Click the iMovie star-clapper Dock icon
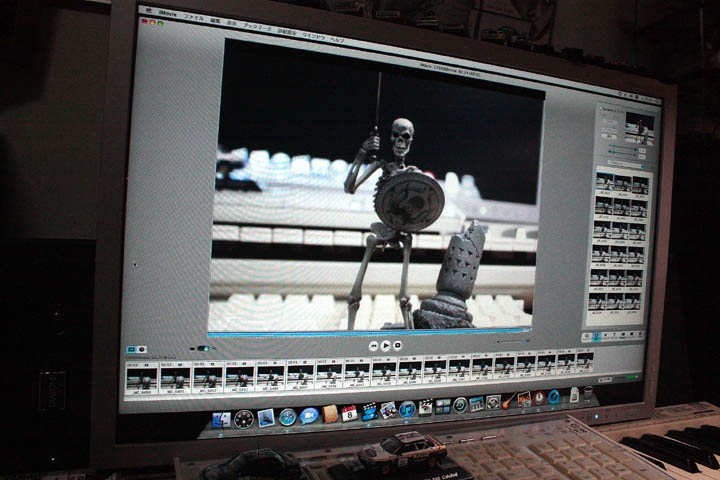 coord(370,412)
